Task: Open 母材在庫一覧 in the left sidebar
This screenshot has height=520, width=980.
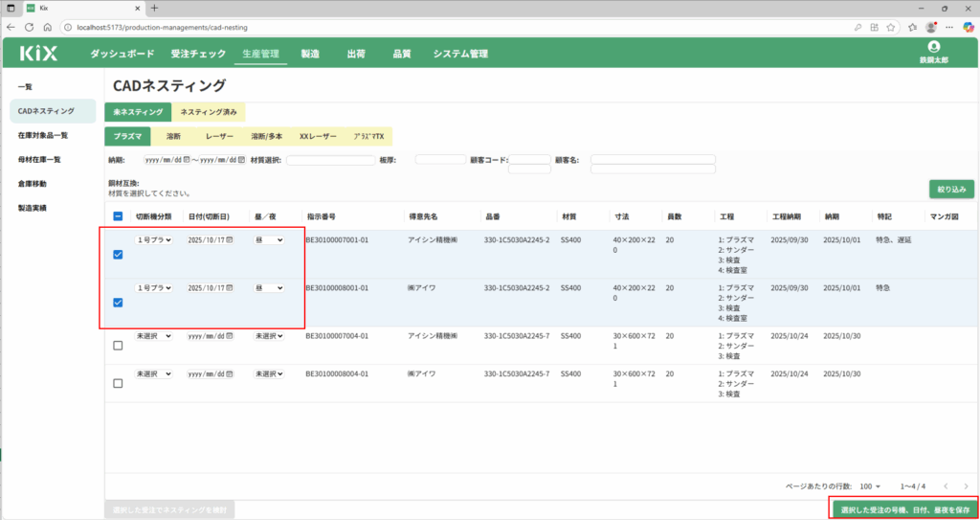Action: (x=39, y=159)
